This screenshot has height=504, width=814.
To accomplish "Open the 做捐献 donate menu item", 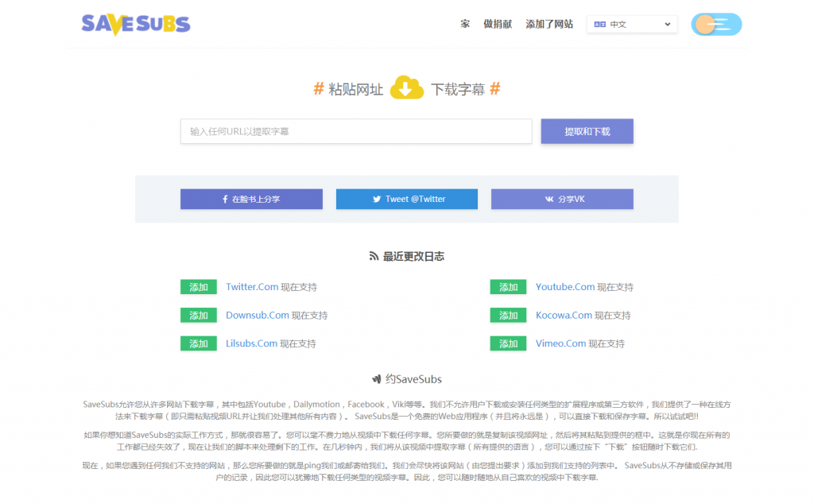I will pyautogui.click(x=498, y=24).
